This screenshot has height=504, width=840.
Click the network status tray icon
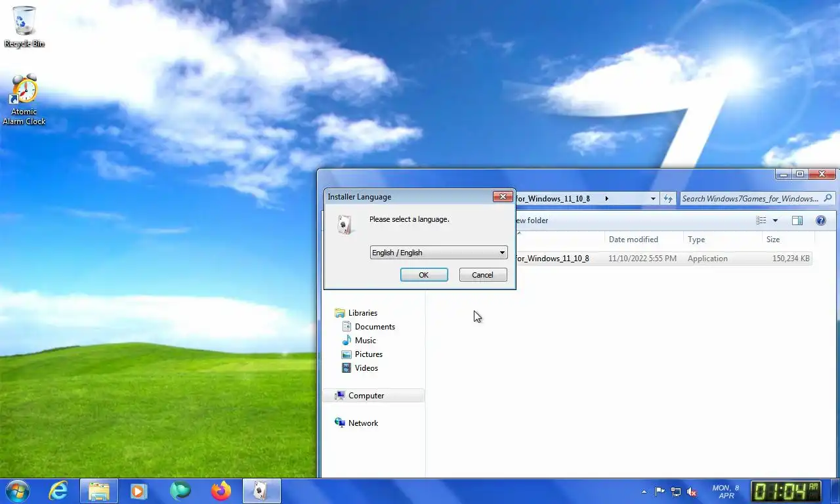(675, 492)
